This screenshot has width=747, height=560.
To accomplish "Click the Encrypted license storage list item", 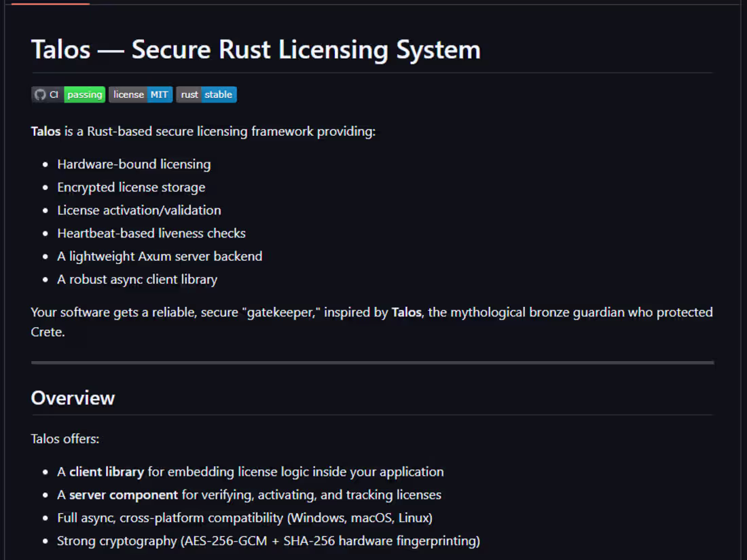I will click(x=131, y=187).
